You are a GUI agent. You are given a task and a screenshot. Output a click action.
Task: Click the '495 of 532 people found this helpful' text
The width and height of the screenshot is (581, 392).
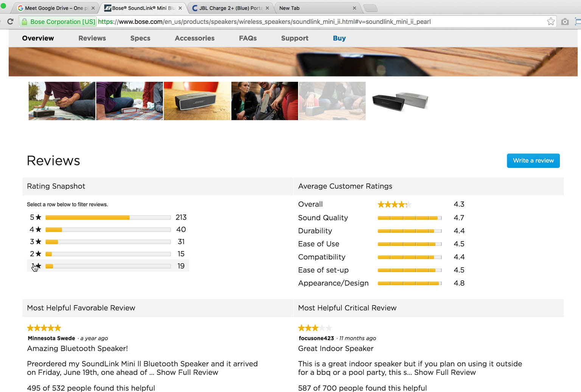pos(91,388)
